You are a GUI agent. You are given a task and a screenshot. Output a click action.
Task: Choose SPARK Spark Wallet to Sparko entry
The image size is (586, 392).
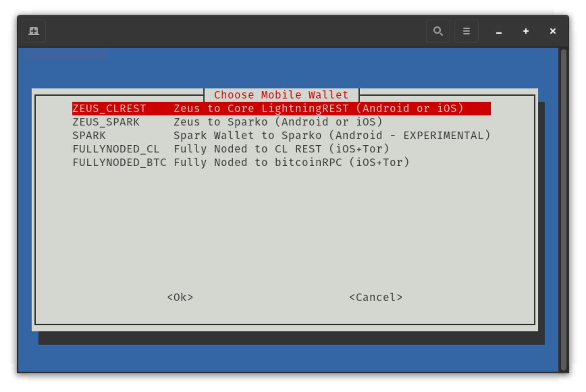tap(281, 136)
